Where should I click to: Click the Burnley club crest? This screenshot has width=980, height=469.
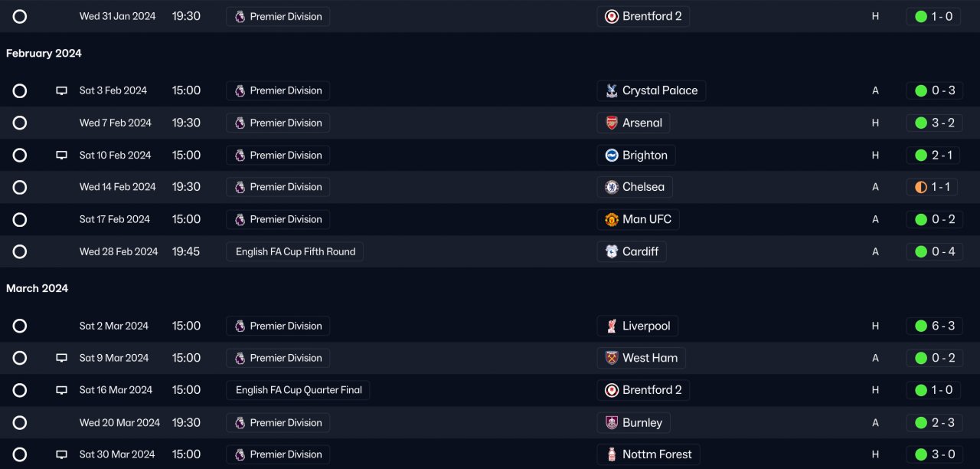coord(611,422)
